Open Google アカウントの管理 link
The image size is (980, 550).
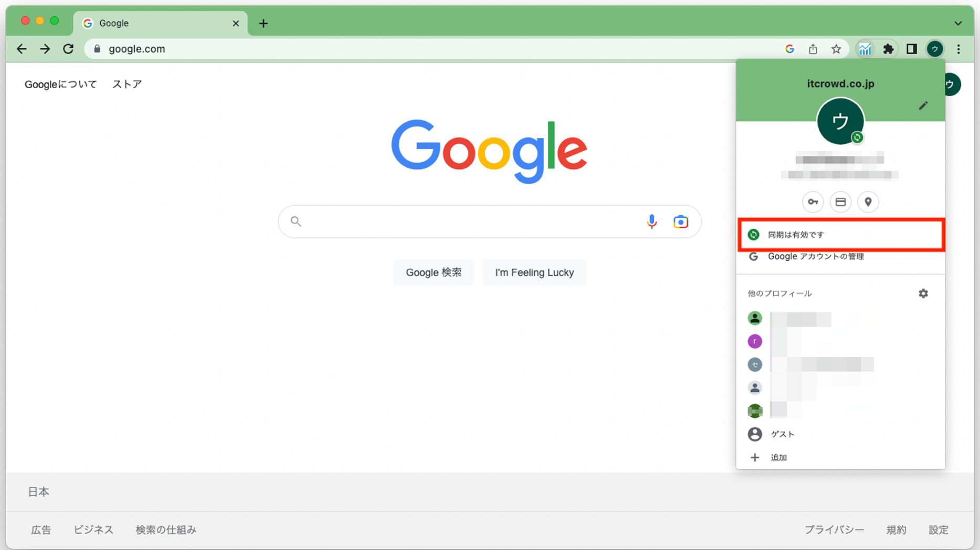tap(815, 257)
